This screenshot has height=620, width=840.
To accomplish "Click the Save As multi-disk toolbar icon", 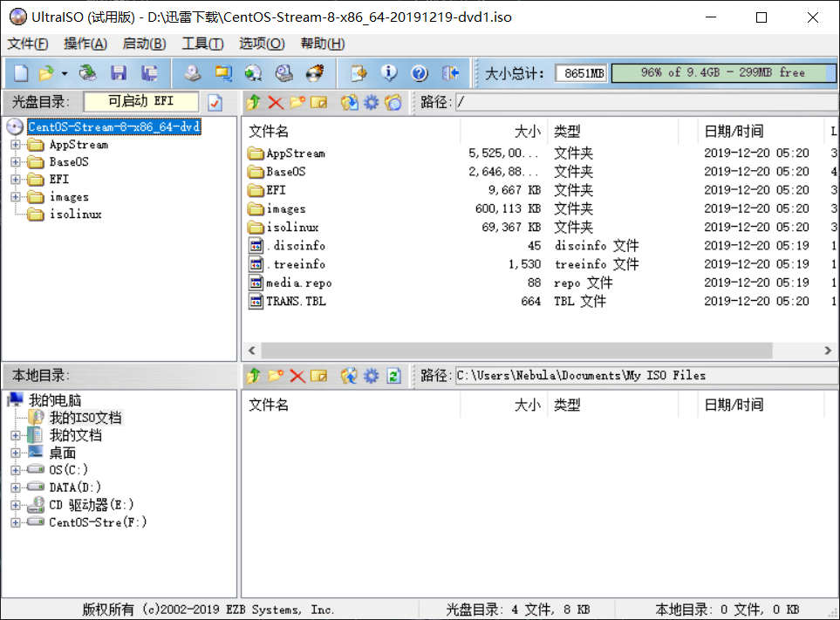I will (x=149, y=73).
